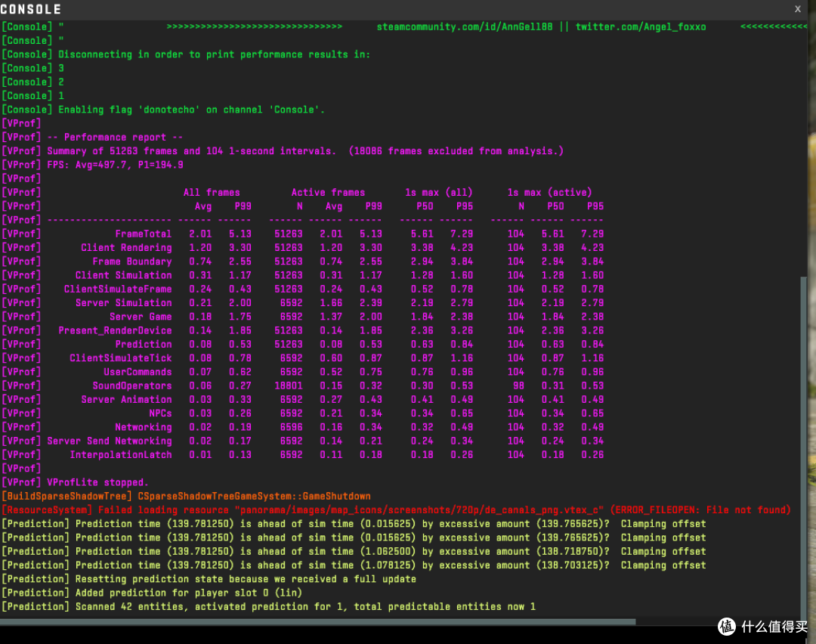Click the CONSOLE title label
The height and width of the screenshot is (644, 816).
click(x=31, y=9)
